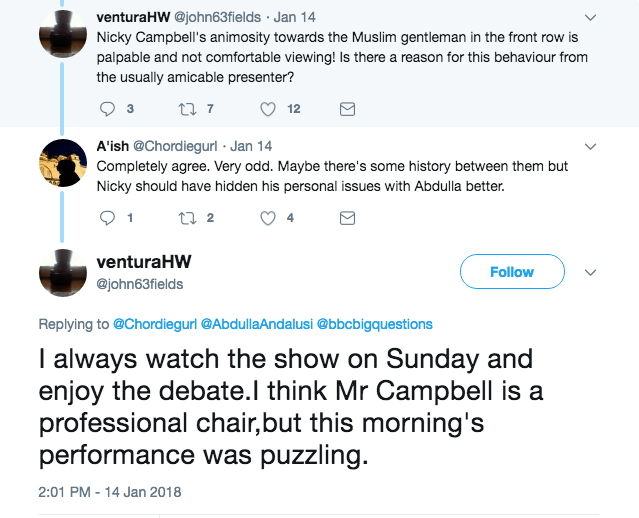Follow venturaHW

511,272
